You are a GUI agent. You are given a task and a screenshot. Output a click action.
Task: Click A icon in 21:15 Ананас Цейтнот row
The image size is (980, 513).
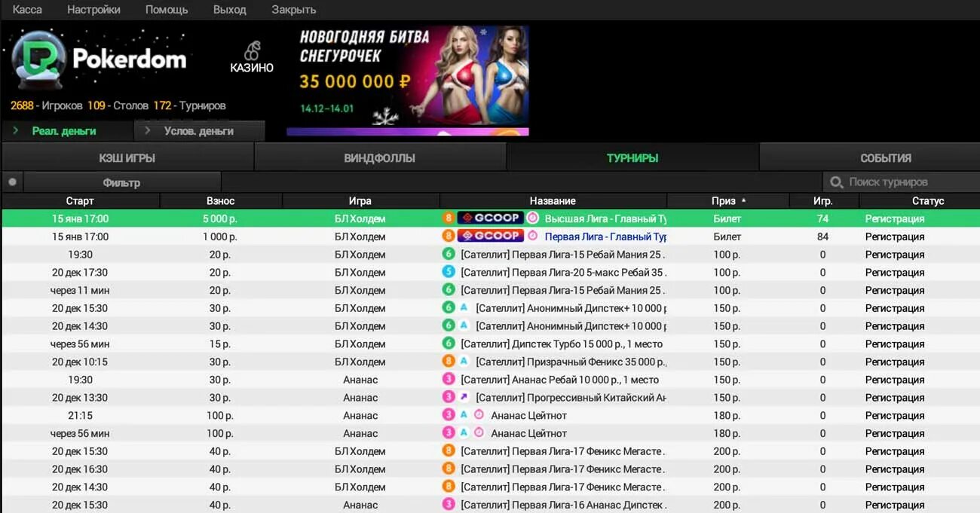coord(464,415)
